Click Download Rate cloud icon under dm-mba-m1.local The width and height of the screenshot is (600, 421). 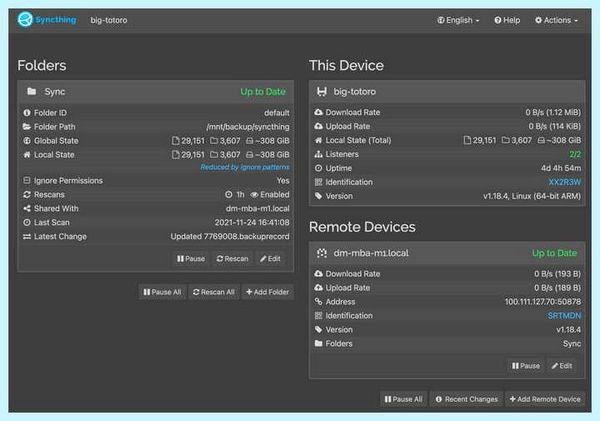[318, 274]
